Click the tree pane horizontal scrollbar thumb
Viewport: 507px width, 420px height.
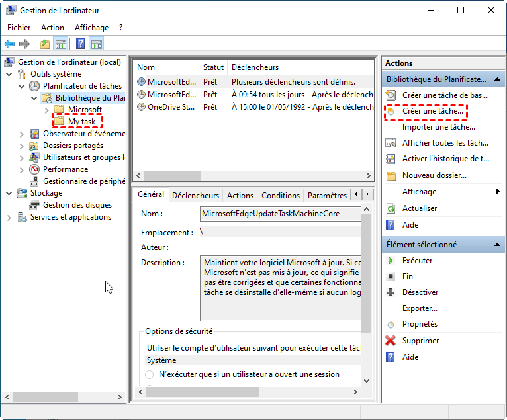[x=45, y=397]
